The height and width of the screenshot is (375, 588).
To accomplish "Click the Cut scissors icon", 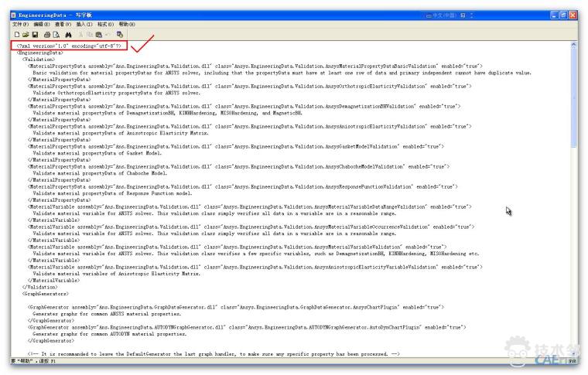I will coord(81,35).
